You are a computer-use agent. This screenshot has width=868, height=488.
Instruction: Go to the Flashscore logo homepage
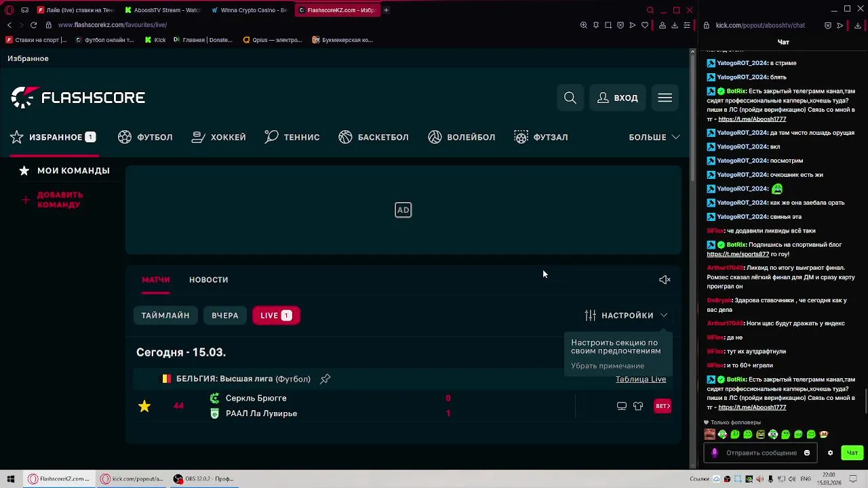tap(78, 98)
